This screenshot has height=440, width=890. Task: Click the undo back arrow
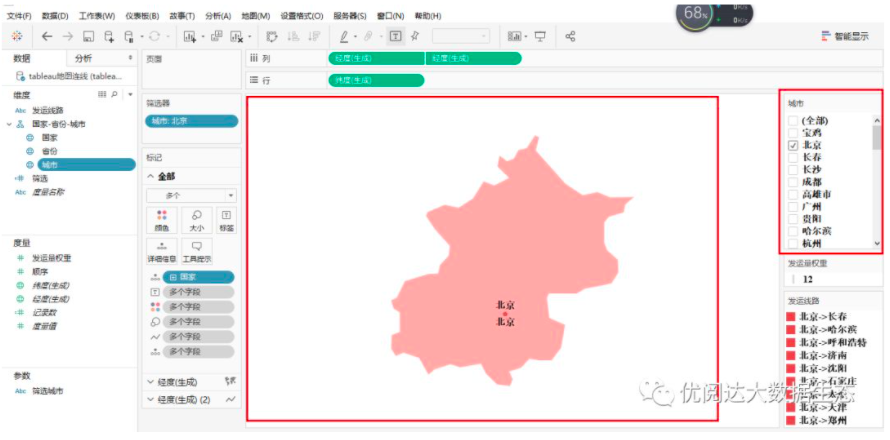click(46, 36)
